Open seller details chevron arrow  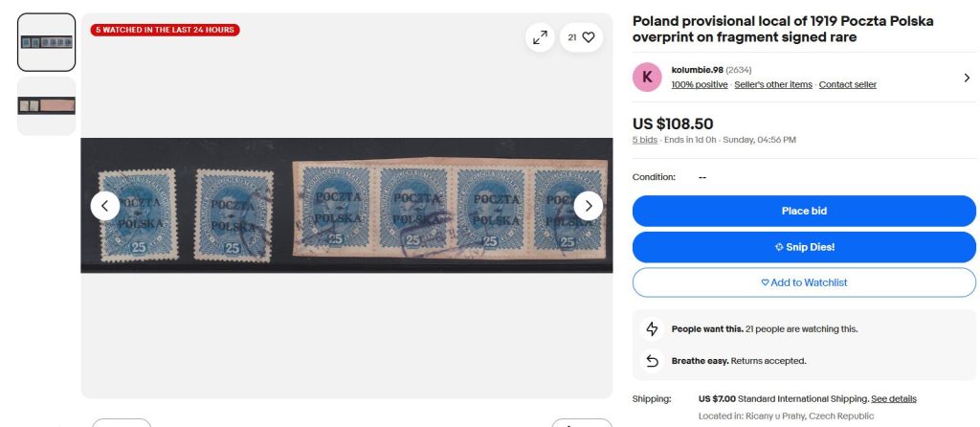pos(967,78)
